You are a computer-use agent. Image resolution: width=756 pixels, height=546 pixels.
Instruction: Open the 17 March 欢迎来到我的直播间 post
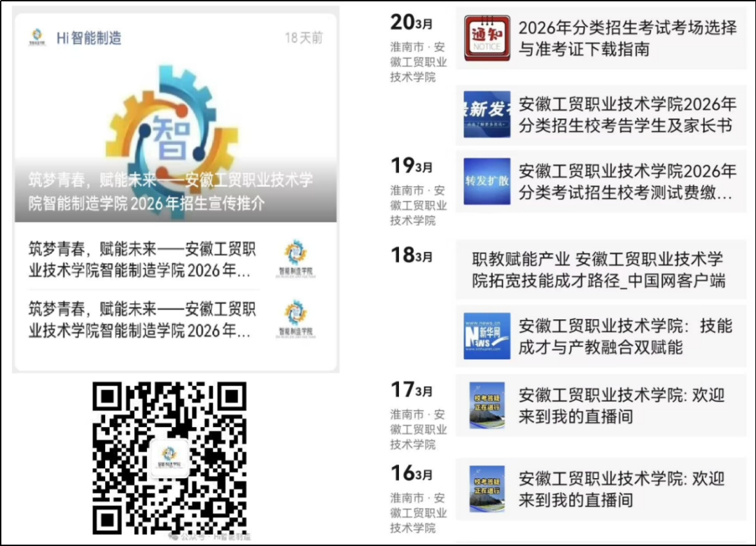(x=622, y=405)
